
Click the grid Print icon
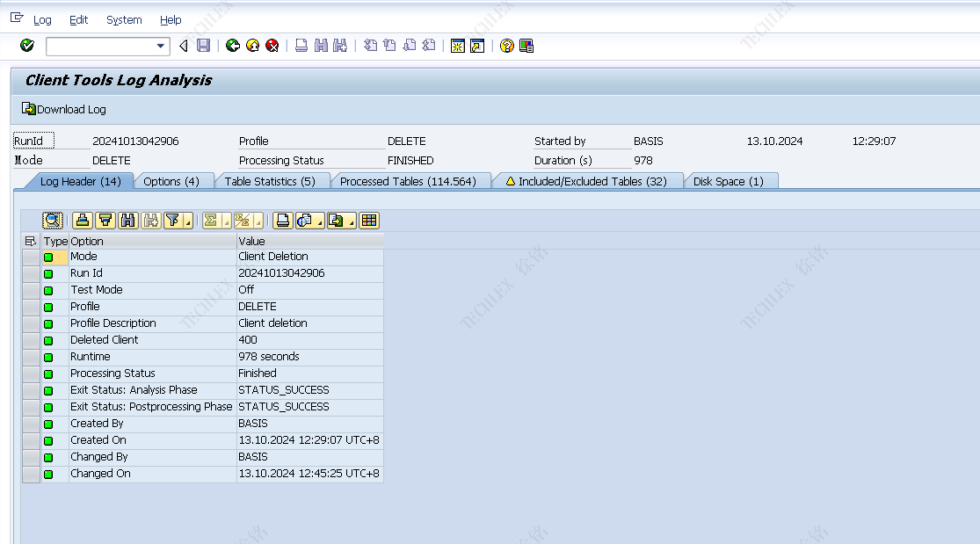click(x=282, y=221)
